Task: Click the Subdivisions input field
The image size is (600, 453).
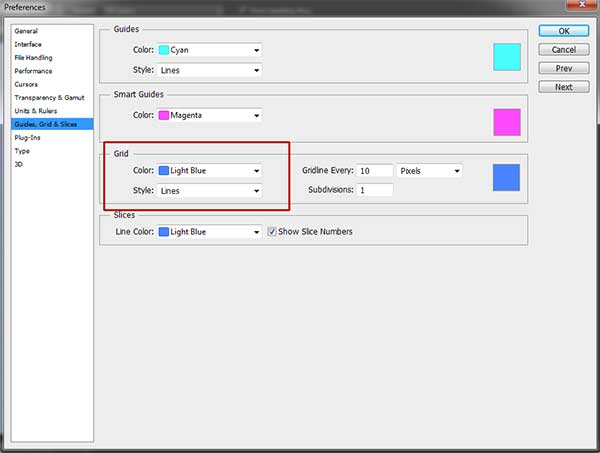Action: [x=375, y=190]
